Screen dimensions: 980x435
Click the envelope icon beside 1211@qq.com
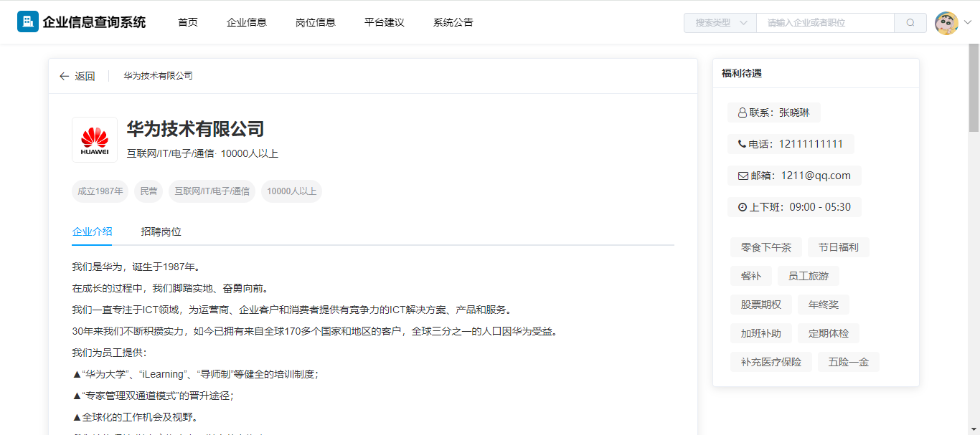[x=743, y=176]
